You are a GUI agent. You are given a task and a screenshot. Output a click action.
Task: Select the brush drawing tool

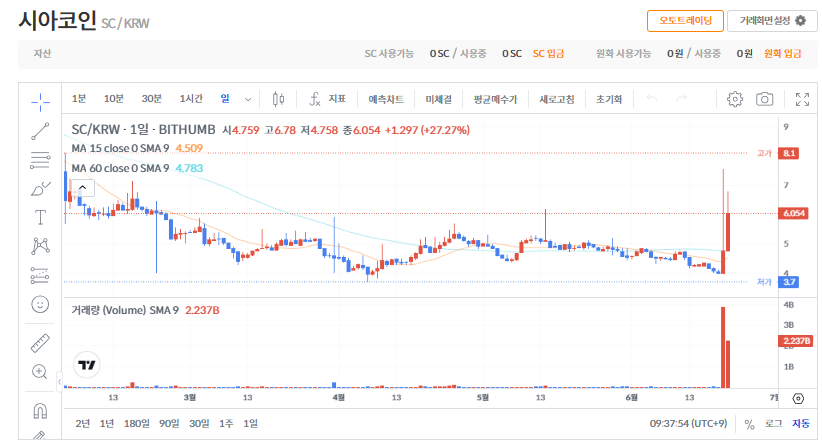pos(40,189)
